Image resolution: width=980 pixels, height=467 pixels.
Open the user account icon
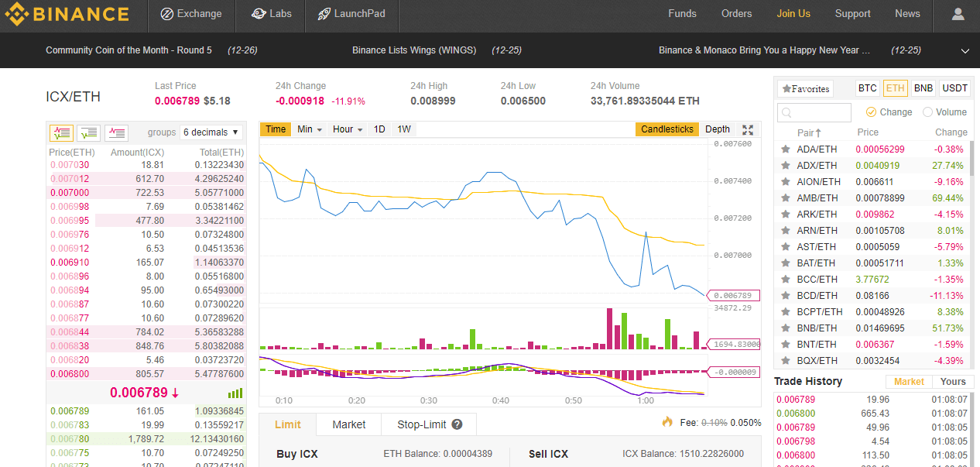click(958, 13)
